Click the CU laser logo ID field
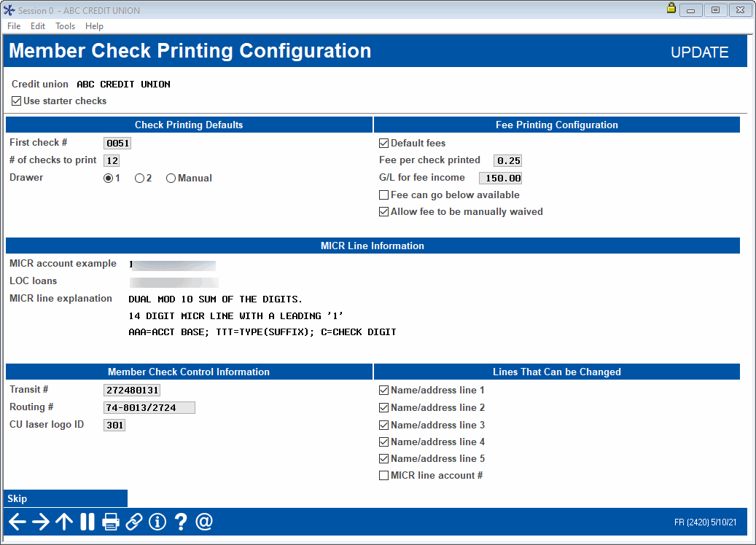The height and width of the screenshot is (545, 756). (x=114, y=424)
